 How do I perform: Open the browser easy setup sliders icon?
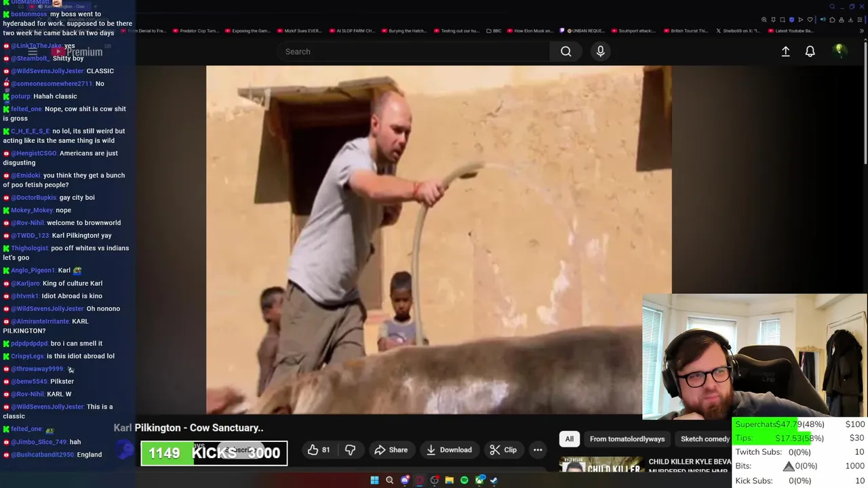tap(860, 20)
